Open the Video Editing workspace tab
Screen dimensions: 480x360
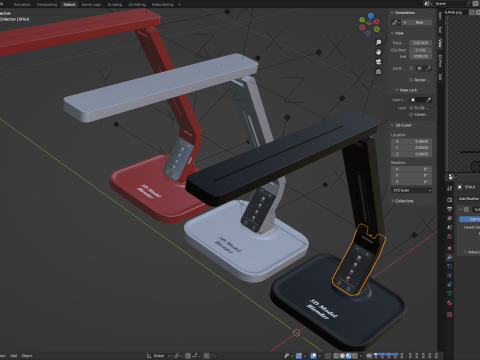point(162,4)
